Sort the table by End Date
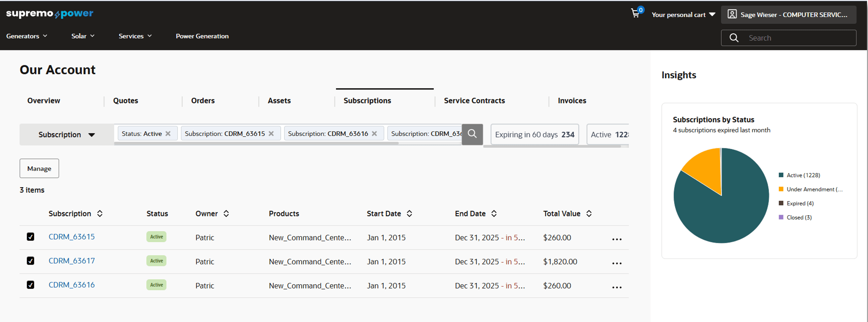 [x=494, y=213]
